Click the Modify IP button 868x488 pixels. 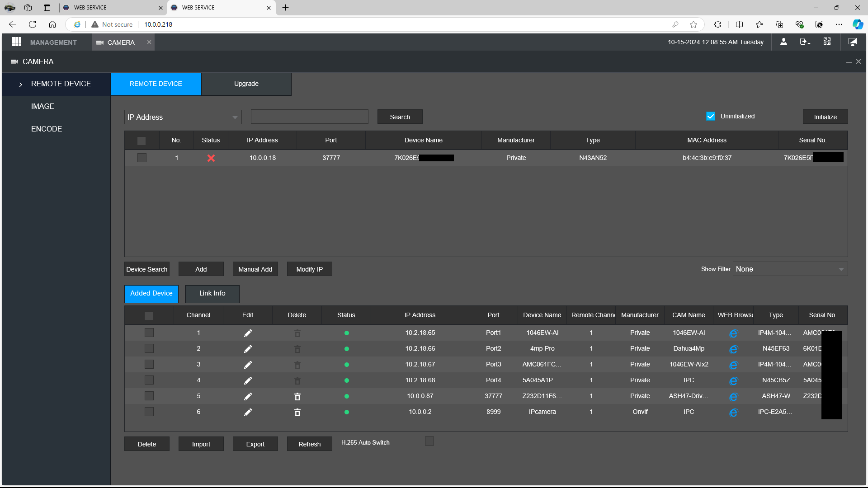coord(310,269)
